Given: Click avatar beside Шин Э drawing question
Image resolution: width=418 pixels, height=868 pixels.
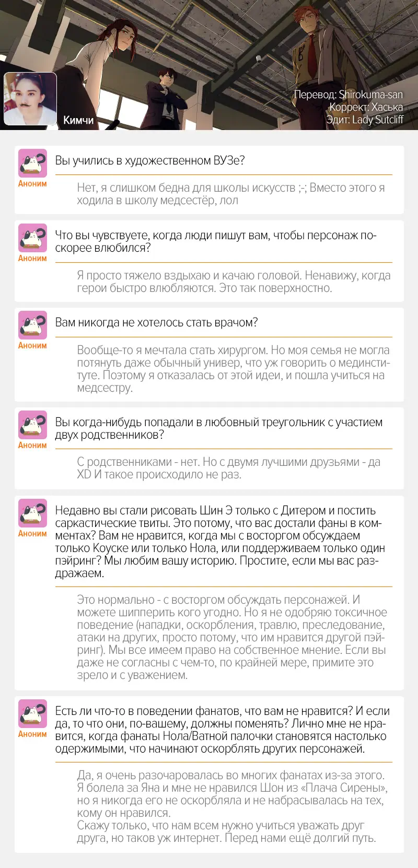Looking at the screenshot, I should click(32, 513).
